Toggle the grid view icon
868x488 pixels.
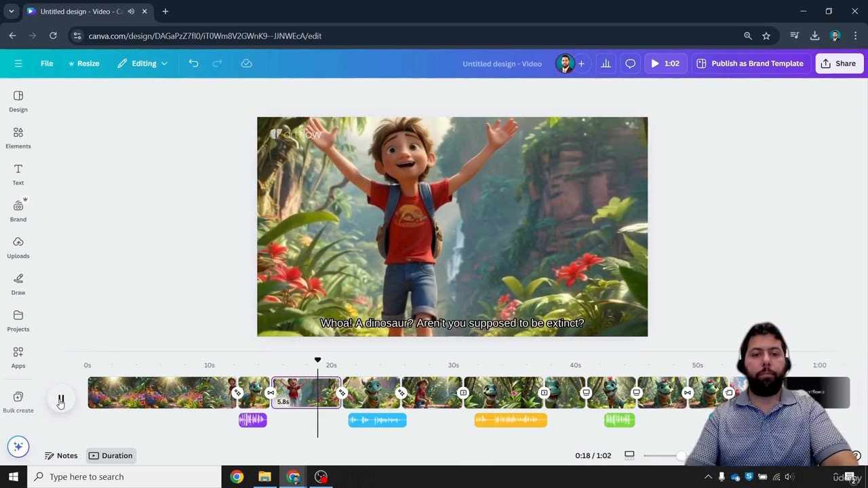coord(629,455)
